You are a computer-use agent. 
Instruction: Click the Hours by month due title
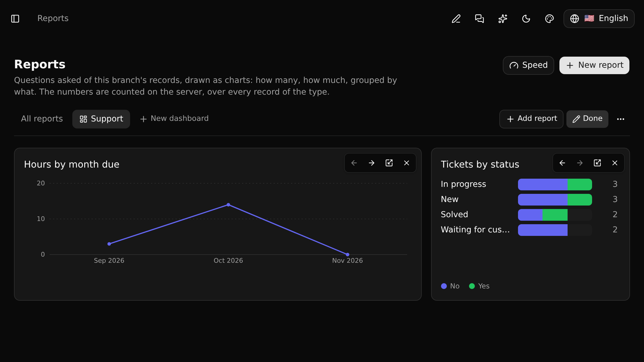pos(72,164)
